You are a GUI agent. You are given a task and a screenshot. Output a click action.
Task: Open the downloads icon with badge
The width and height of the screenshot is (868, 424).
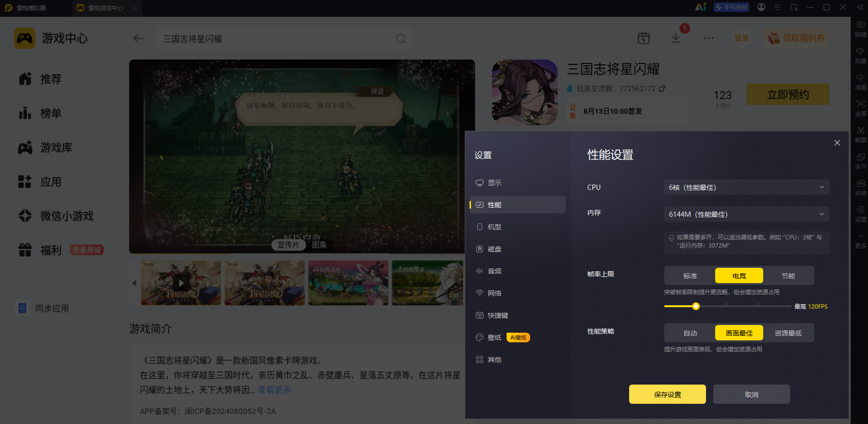click(676, 37)
